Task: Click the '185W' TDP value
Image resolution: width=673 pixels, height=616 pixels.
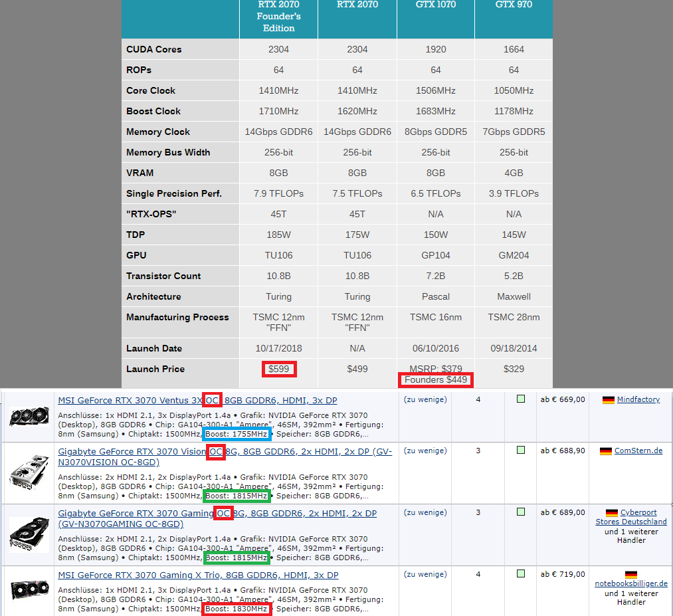Action: pyautogui.click(x=278, y=235)
